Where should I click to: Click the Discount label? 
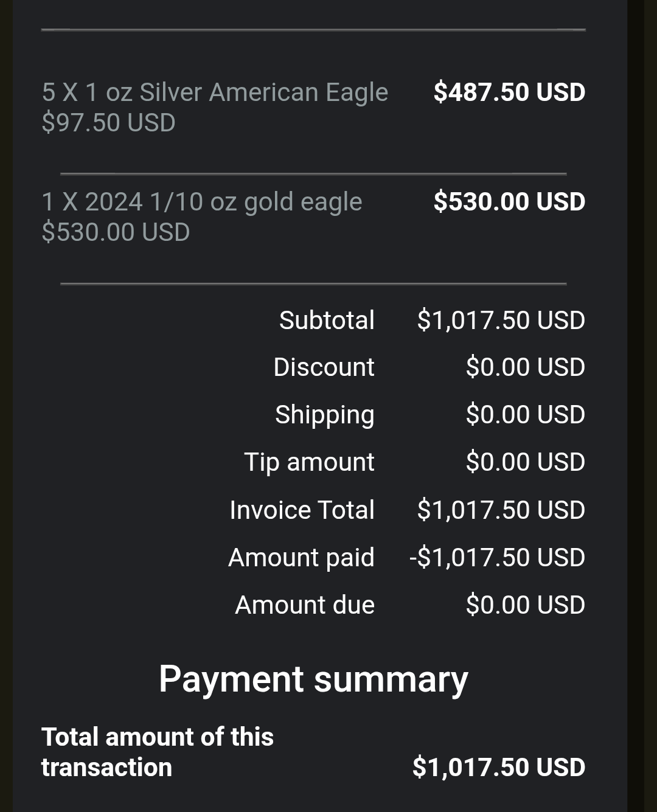324,367
